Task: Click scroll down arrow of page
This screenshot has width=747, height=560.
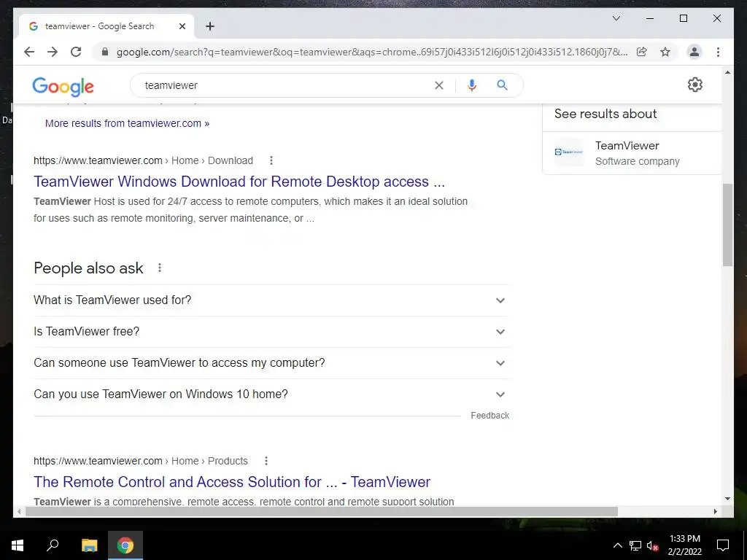Action: (727, 499)
